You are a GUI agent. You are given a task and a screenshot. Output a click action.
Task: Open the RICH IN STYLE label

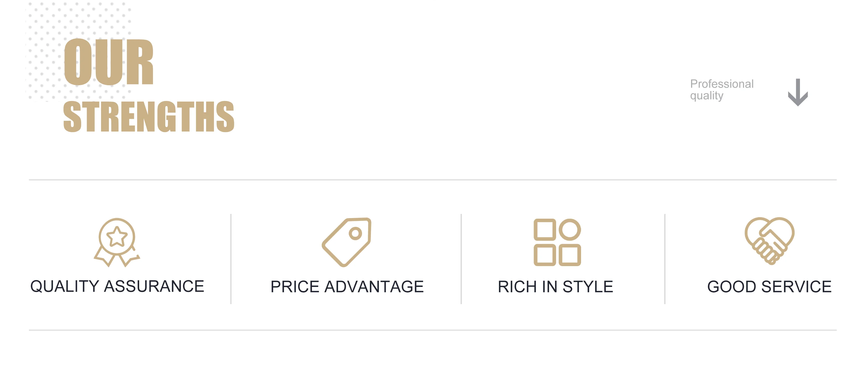point(555,287)
